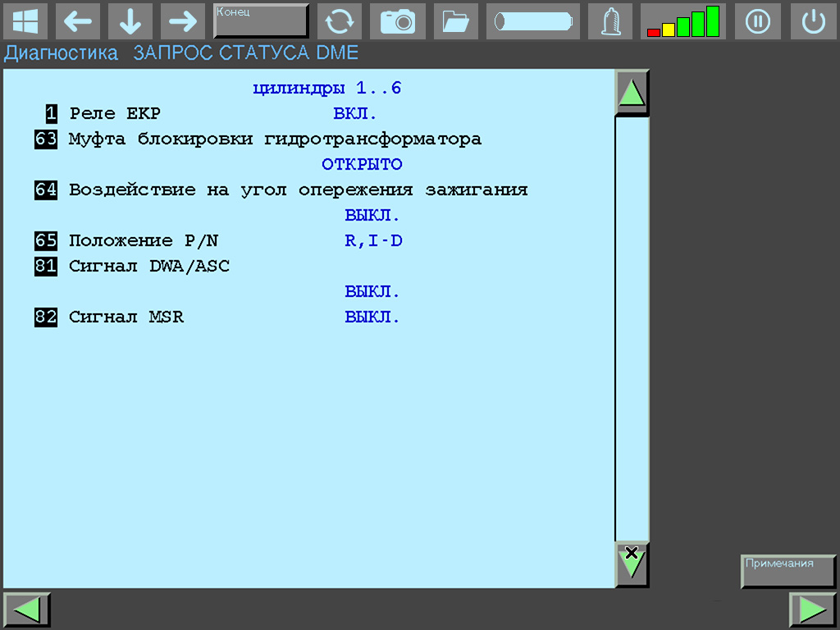Click the crossed-out scroll down arrow

tap(631, 563)
